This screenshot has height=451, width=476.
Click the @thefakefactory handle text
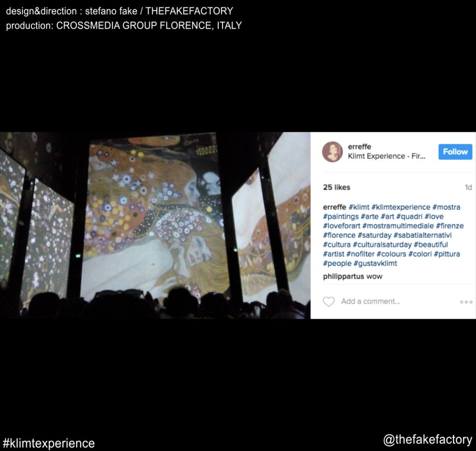pyautogui.click(x=428, y=440)
